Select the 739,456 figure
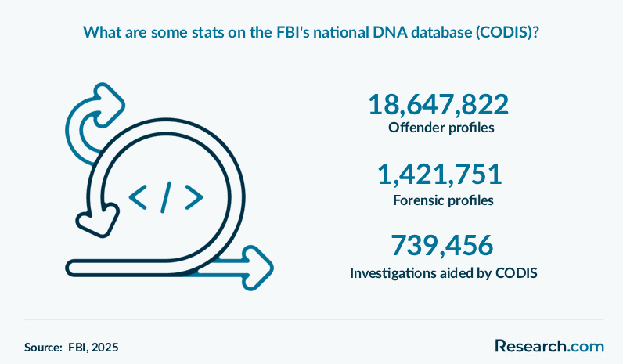623x364 pixels. pyautogui.click(x=442, y=245)
